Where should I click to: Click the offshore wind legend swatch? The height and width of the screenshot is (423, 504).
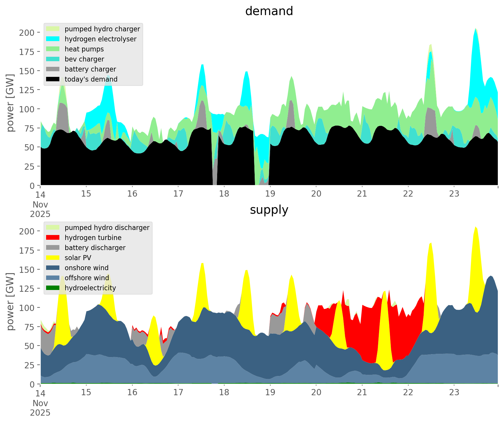tap(53, 278)
